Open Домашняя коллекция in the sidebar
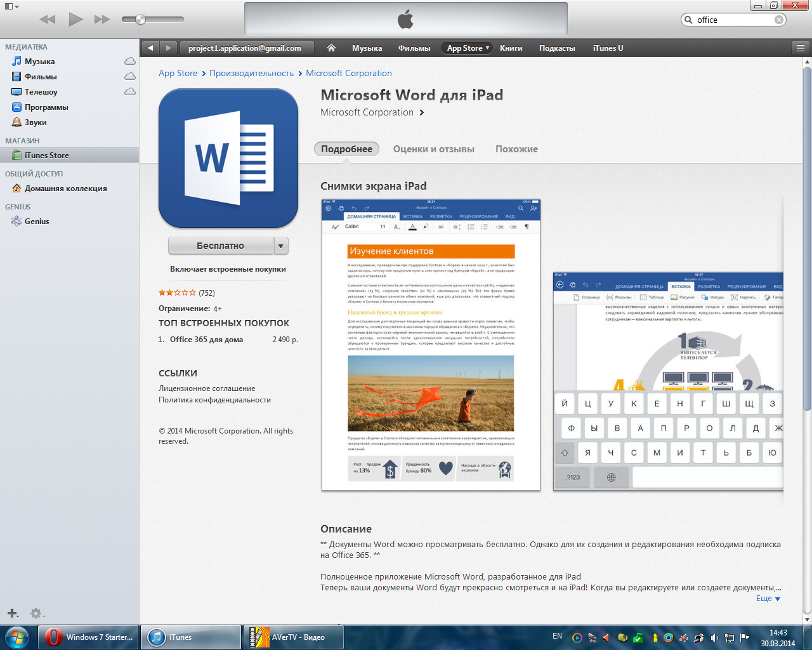The width and height of the screenshot is (812, 650). (x=65, y=189)
